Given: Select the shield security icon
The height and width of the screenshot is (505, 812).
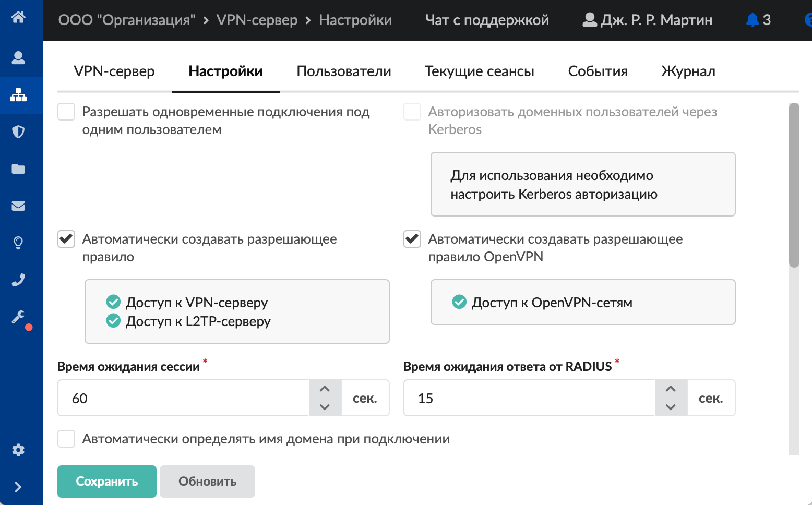Looking at the screenshot, I should (18, 131).
